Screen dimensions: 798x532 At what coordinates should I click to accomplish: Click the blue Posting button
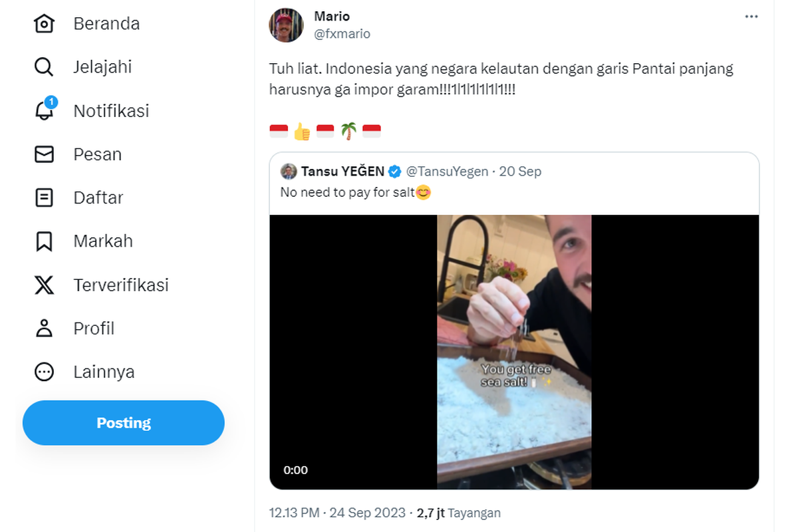pos(124,423)
